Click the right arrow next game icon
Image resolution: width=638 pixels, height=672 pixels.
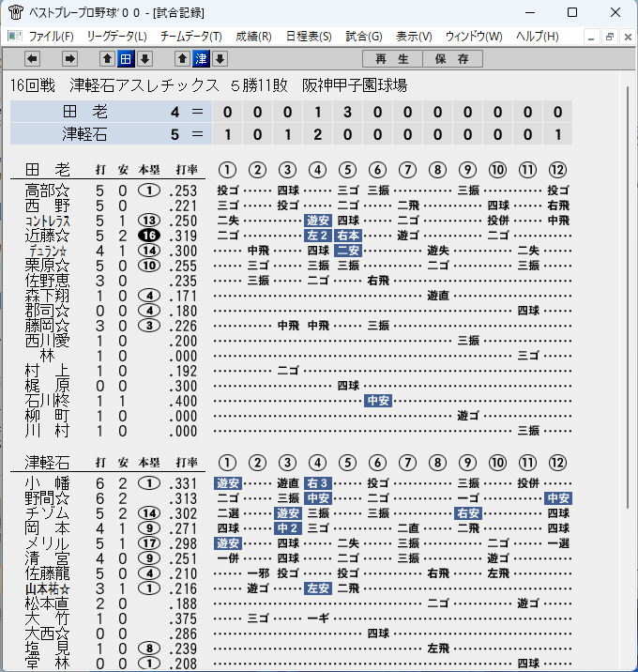point(69,59)
